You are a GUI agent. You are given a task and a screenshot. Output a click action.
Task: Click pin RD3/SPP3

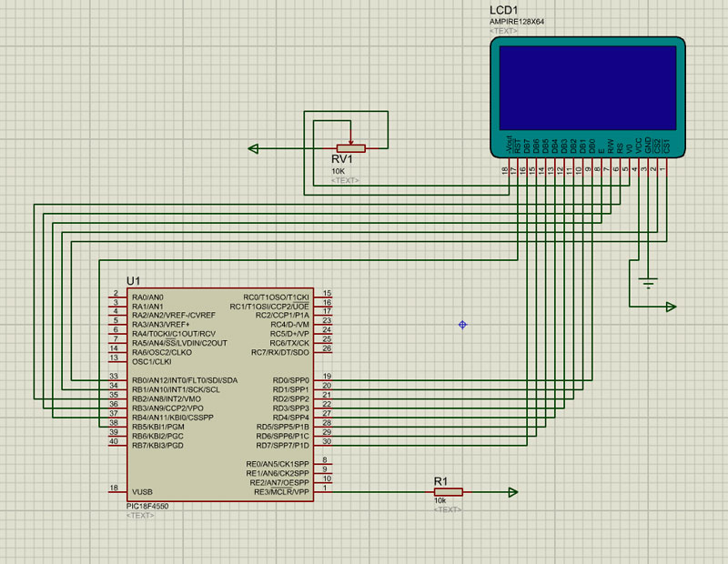(x=290, y=408)
